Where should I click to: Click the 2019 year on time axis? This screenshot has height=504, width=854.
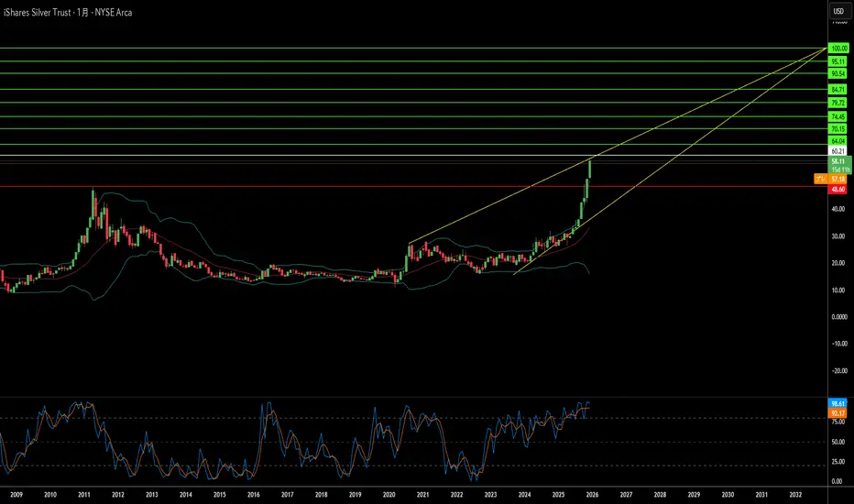pyautogui.click(x=356, y=495)
